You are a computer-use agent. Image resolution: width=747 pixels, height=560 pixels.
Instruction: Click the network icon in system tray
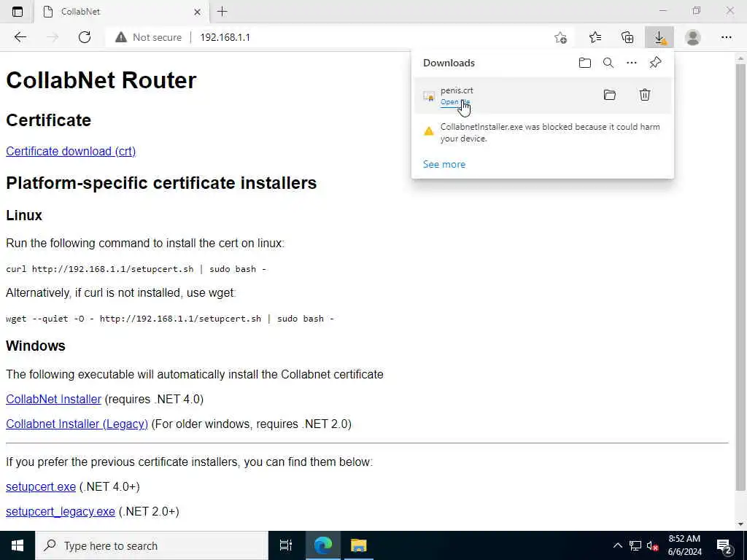pyautogui.click(x=635, y=545)
